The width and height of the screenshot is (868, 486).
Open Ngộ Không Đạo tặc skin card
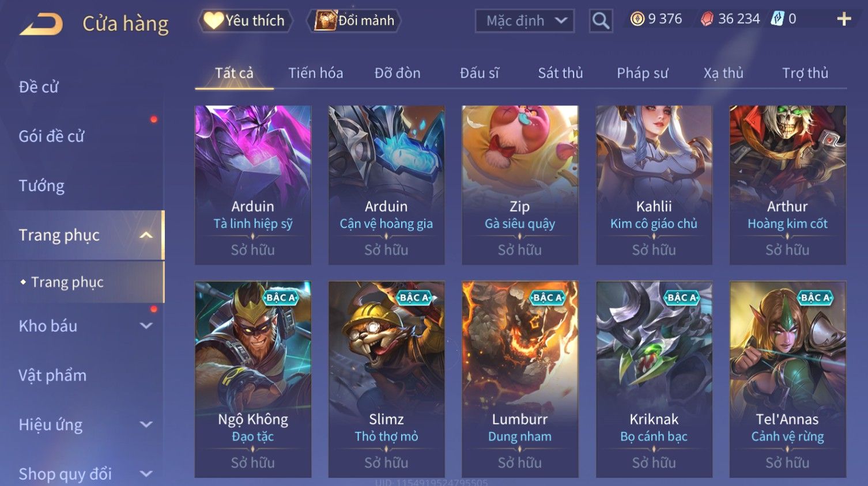(x=253, y=379)
